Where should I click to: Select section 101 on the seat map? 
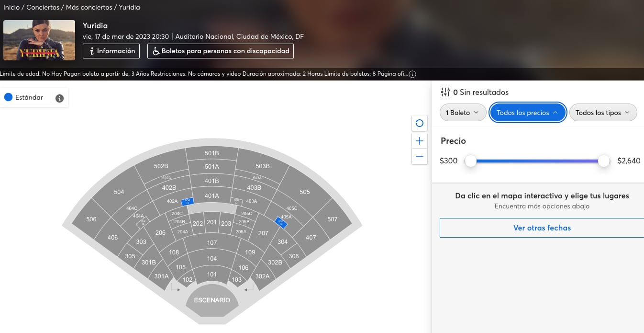(x=211, y=274)
